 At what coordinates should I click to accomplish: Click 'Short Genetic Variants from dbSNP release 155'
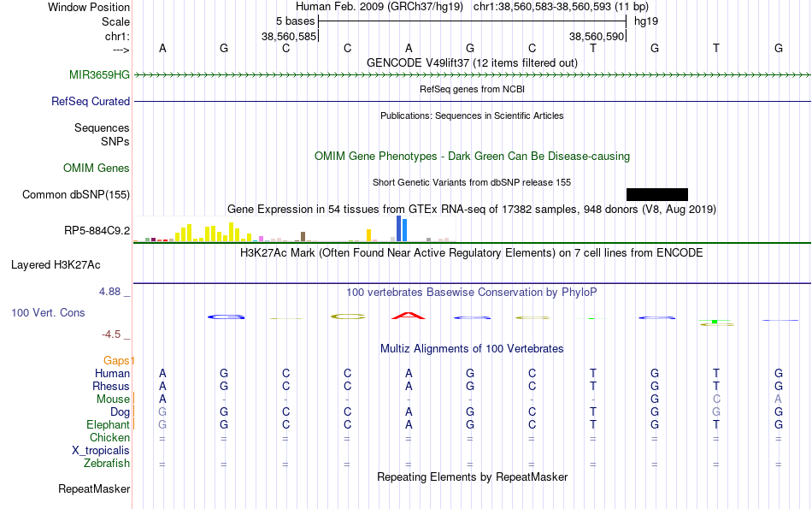pyautogui.click(x=472, y=182)
